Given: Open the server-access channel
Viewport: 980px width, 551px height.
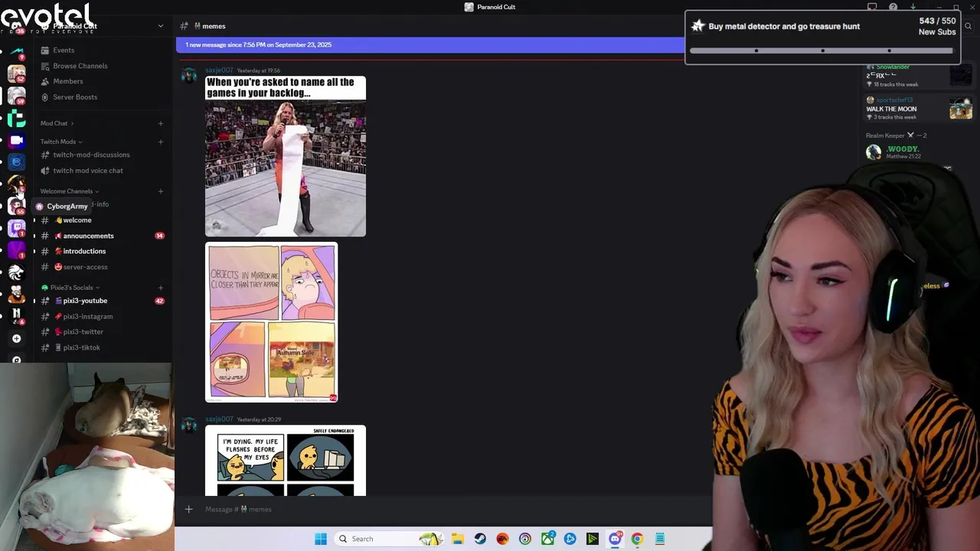Looking at the screenshot, I should (85, 267).
